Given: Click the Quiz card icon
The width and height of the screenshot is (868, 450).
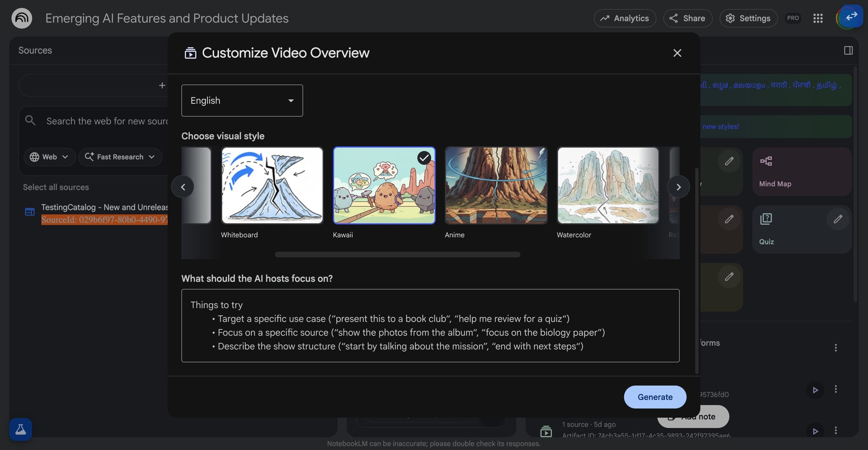Looking at the screenshot, I should (x=766, y=219).
